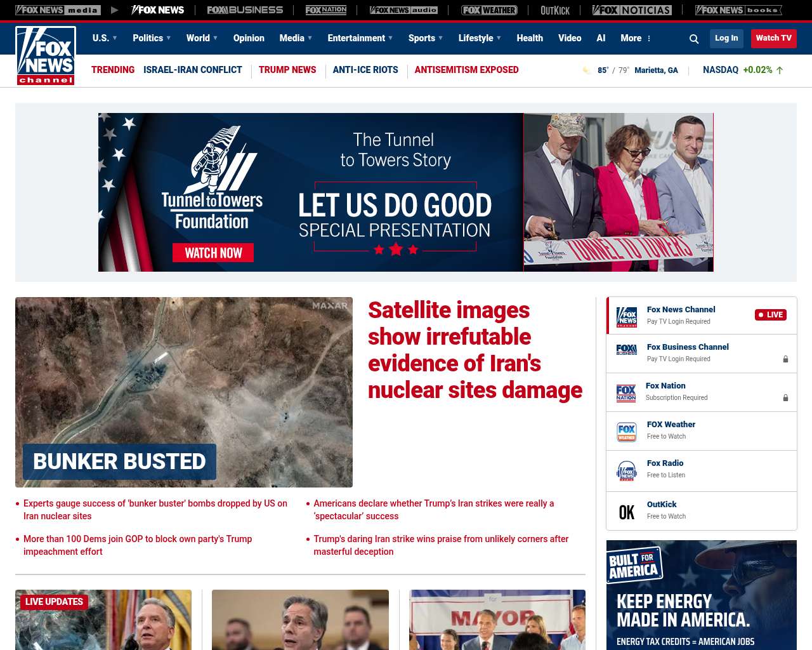Click the OutKick OK icon

point(627,512)
